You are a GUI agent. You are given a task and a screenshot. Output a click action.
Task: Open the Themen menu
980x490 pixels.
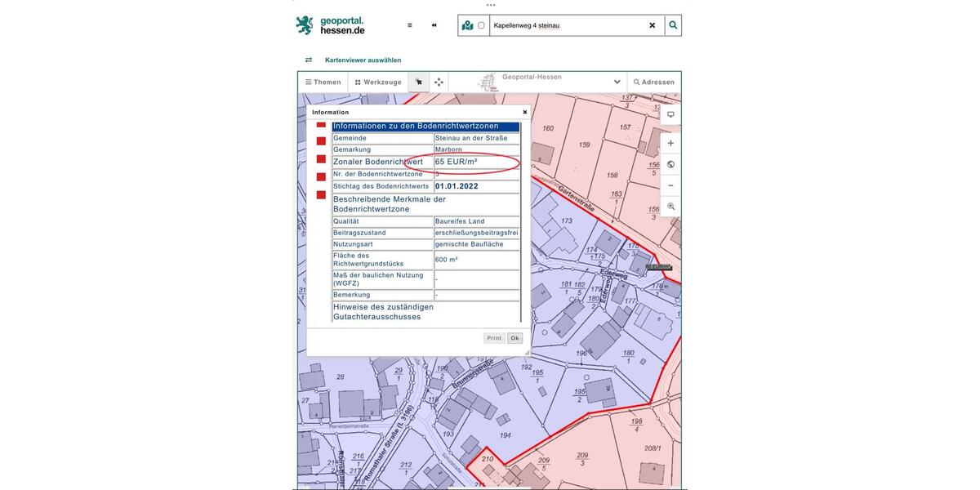click(323, 82)
